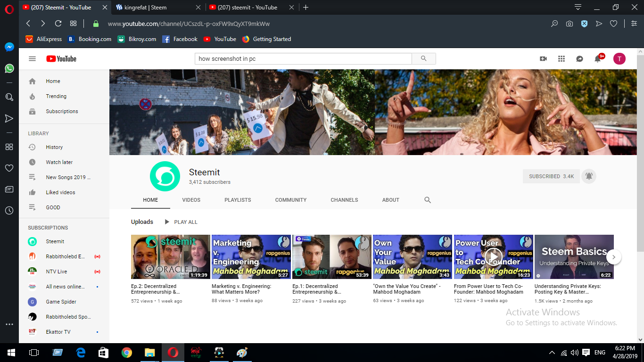Take a snapshot with camera icon
The image size is (644, 362).
tap(570, 24)
